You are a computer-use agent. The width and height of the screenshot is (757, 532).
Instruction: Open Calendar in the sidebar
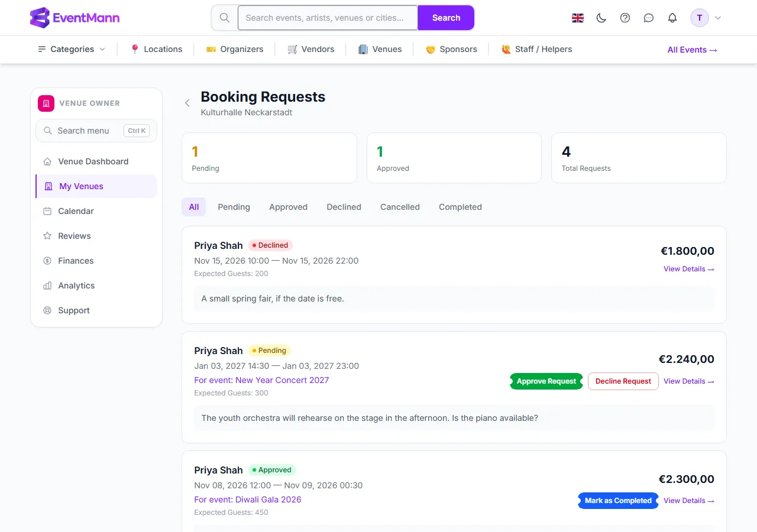pos(96,211)
